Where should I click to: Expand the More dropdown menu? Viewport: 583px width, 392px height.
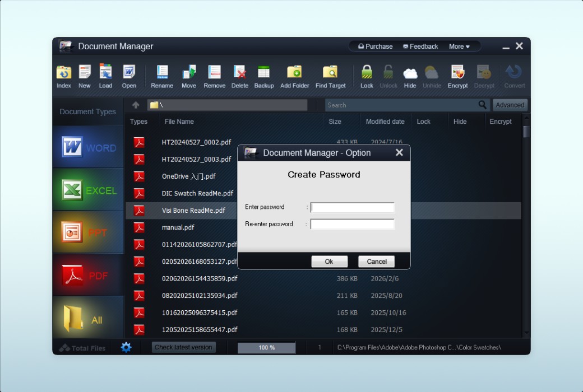[x=459, y=46]
